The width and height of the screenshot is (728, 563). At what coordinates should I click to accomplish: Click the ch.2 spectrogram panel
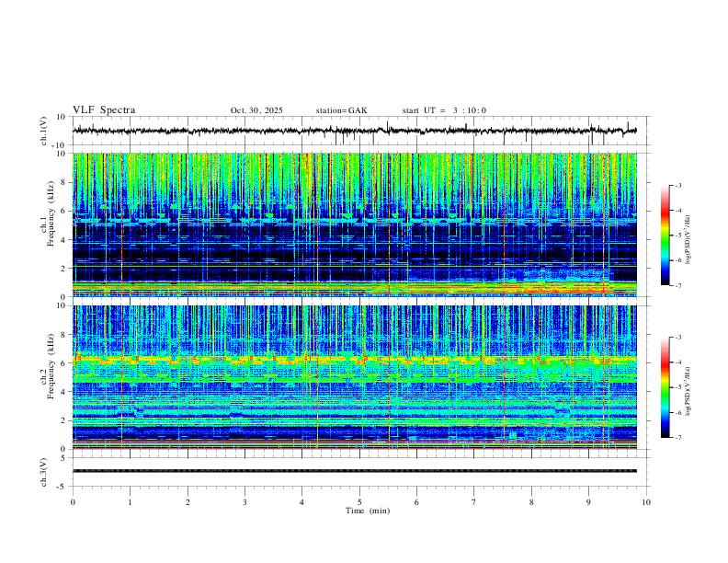click(355, 377)
